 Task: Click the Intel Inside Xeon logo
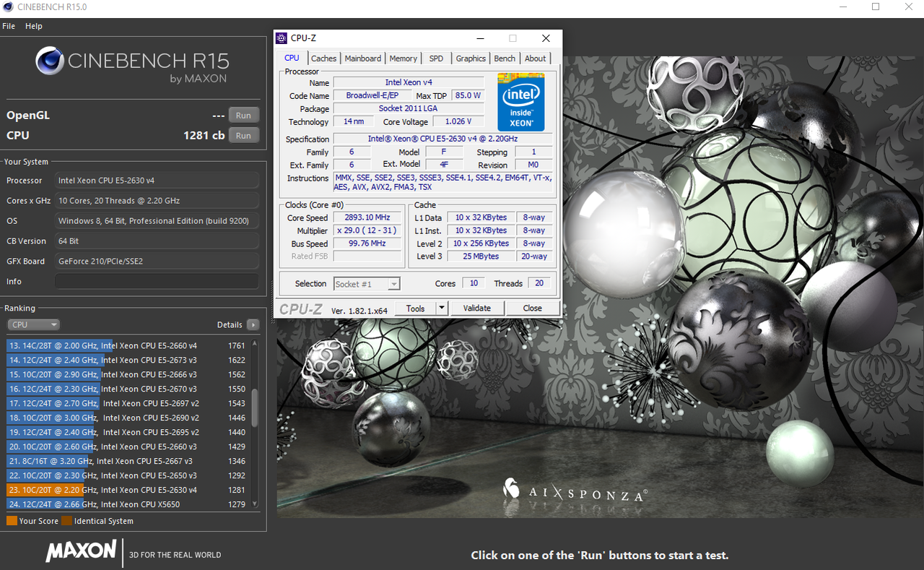pos(520,102)
